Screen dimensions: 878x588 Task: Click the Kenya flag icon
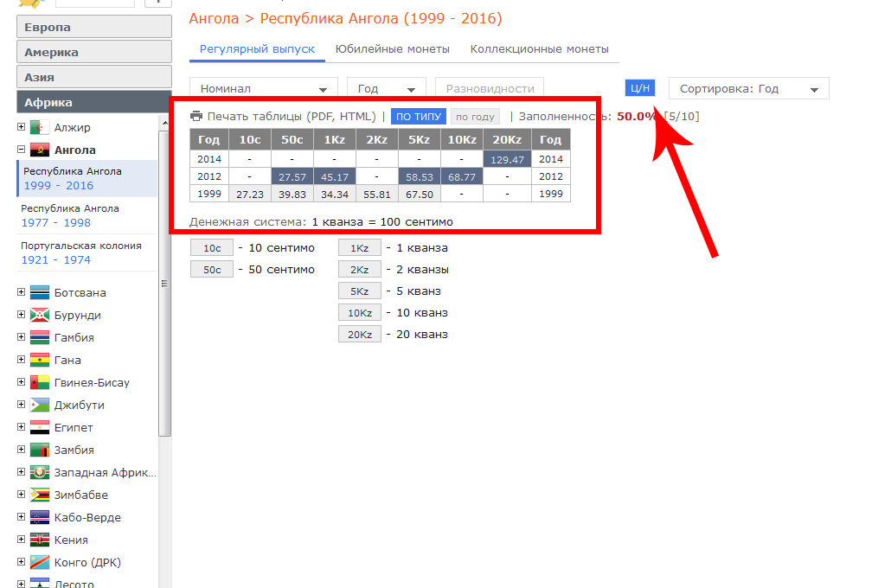[x=40, y=540]
